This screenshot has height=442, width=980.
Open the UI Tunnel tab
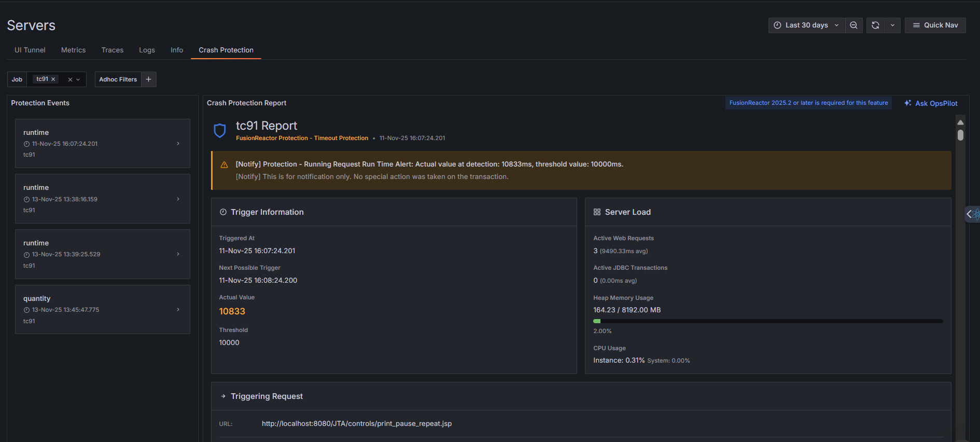coord(30,50)
